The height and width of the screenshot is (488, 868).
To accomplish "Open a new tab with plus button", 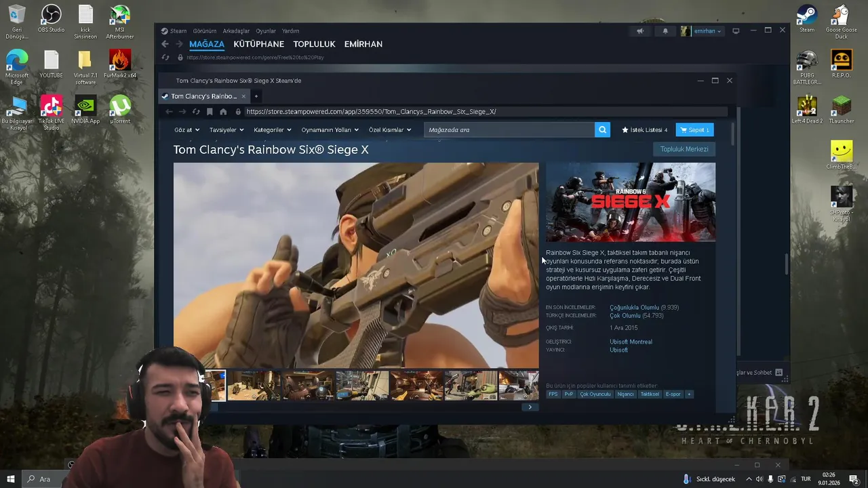I will (x=256, y=96).
